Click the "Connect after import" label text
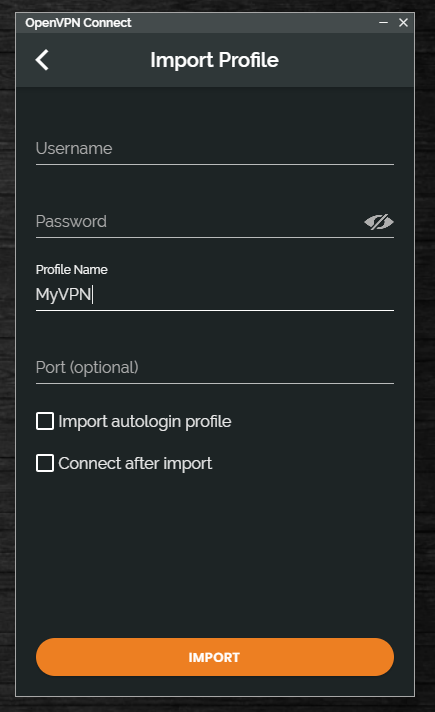435x712 pixels. pos(135,464)
